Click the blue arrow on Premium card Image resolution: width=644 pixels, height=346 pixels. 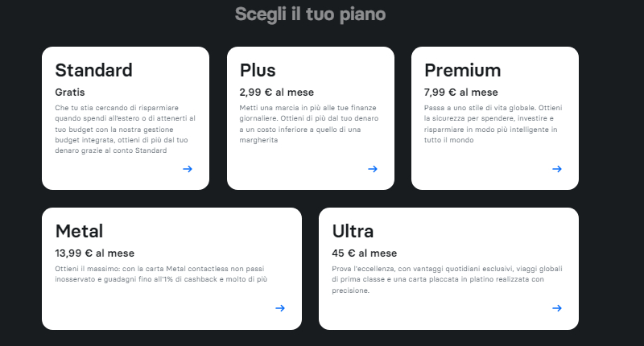557,169
